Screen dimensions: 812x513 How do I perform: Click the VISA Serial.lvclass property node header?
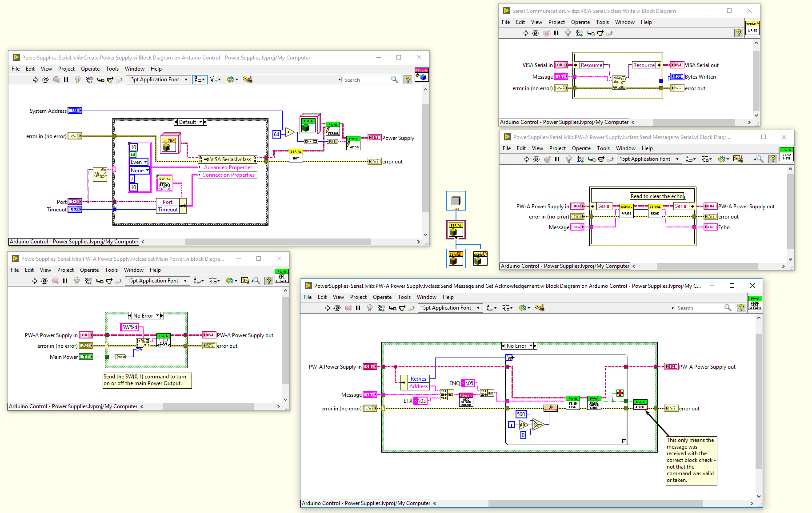pos(228,159)
